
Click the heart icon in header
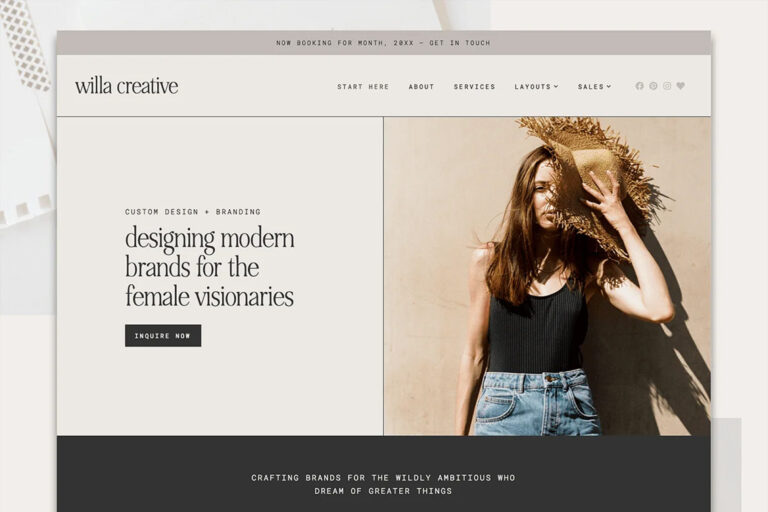680,86
